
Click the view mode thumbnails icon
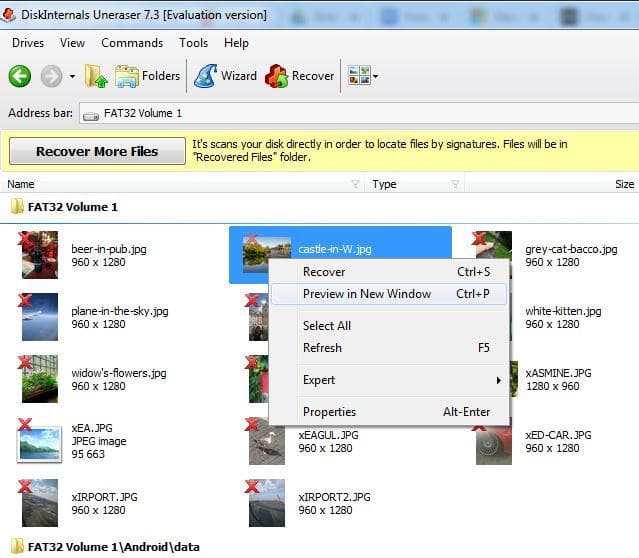pyautogui.click(x=358, y=76)
